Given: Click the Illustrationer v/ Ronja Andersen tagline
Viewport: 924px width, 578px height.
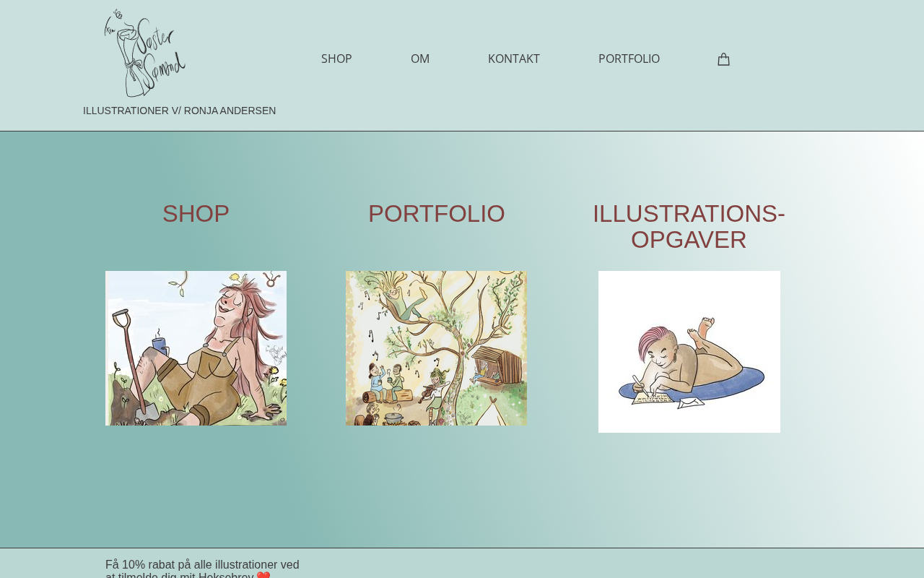Looking at the screenshot, I should pos(179,111).
